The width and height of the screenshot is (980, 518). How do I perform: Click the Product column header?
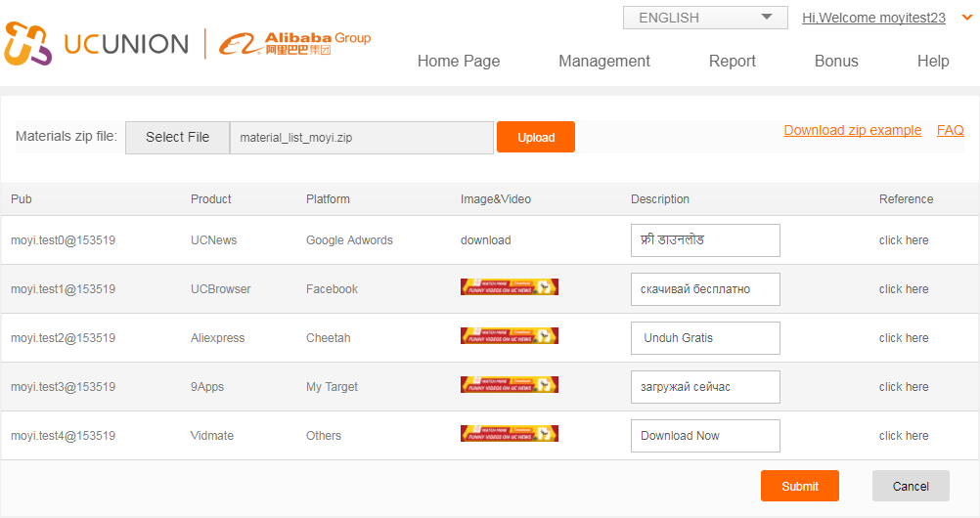click(210, 198)
